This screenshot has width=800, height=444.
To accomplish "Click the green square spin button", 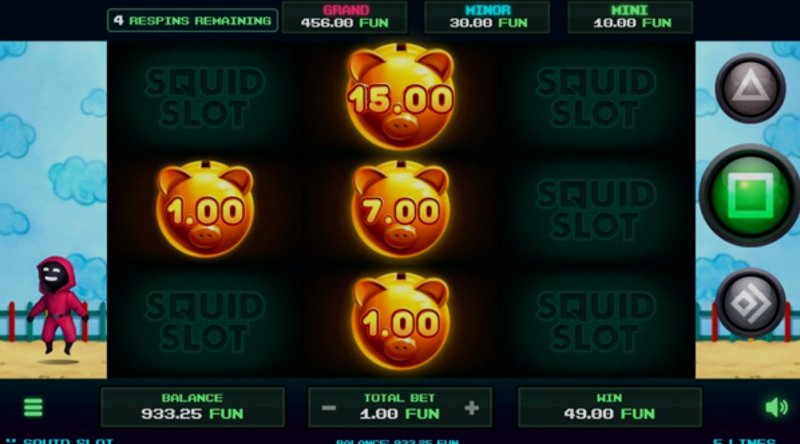I will tap(749, 196).
